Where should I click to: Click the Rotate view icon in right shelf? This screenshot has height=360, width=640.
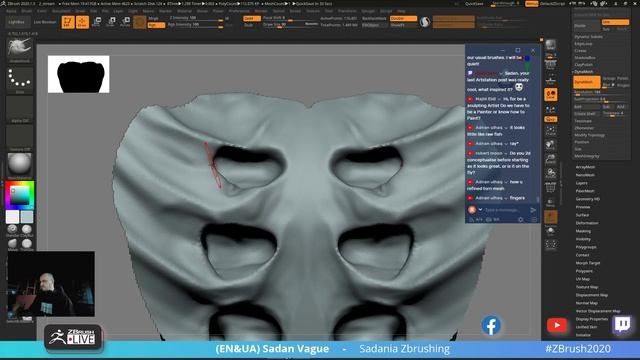(x=550, y=173)
